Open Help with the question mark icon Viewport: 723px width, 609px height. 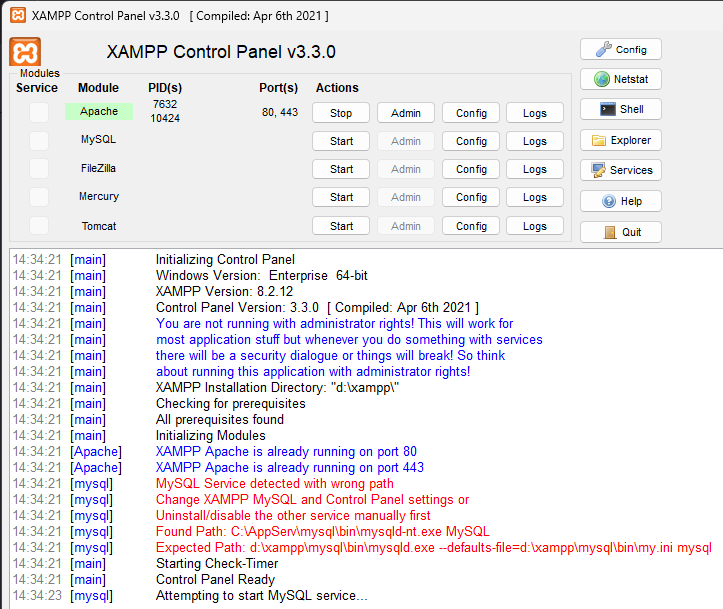[621, 201]
